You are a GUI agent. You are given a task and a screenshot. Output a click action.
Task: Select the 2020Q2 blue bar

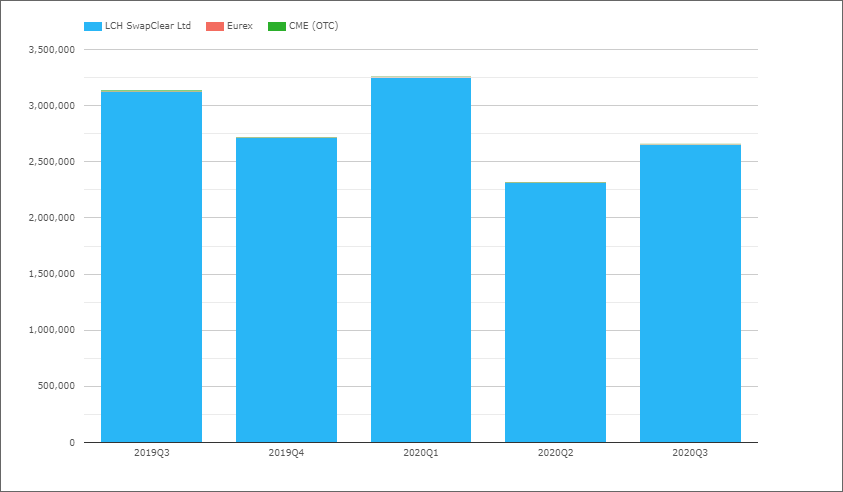555,313
